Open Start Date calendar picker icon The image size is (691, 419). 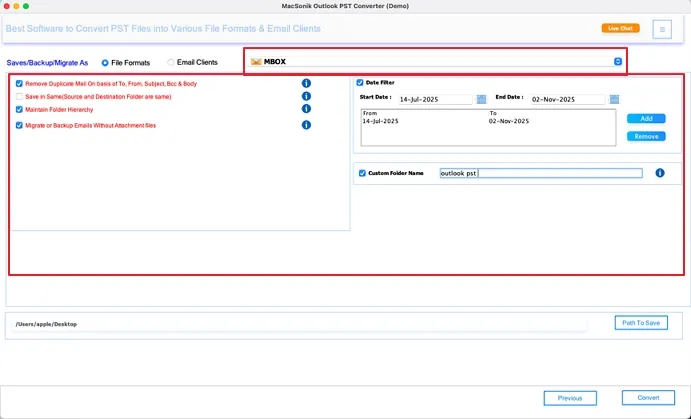[481, 100]
